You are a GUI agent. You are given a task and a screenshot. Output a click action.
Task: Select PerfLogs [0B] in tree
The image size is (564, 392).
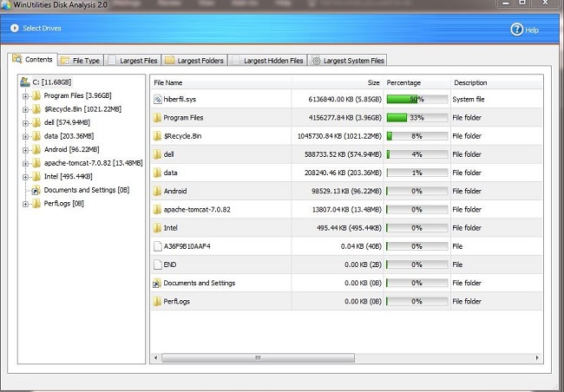(63, 204)
